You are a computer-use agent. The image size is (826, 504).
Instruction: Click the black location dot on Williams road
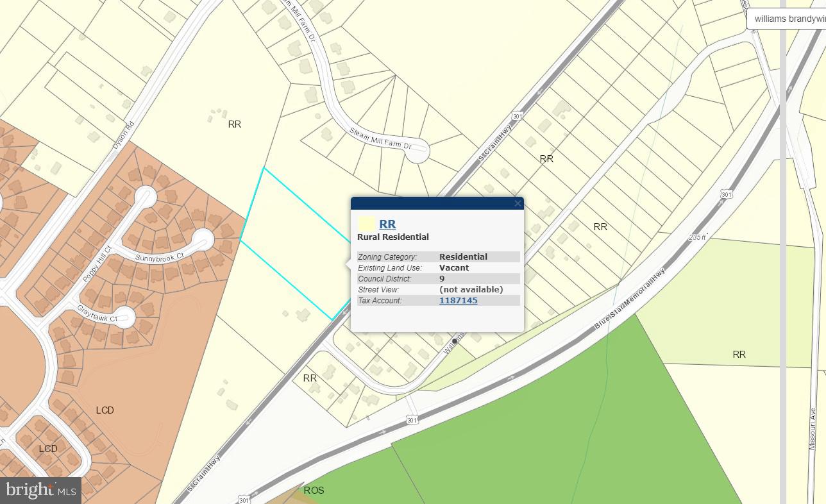pyautogui.click(x=455, y=341)
